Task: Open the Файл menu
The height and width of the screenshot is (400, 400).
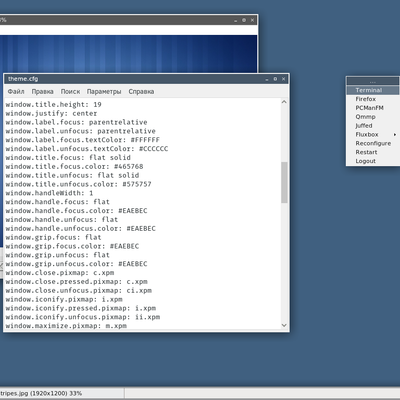Action: click(16, 91)
